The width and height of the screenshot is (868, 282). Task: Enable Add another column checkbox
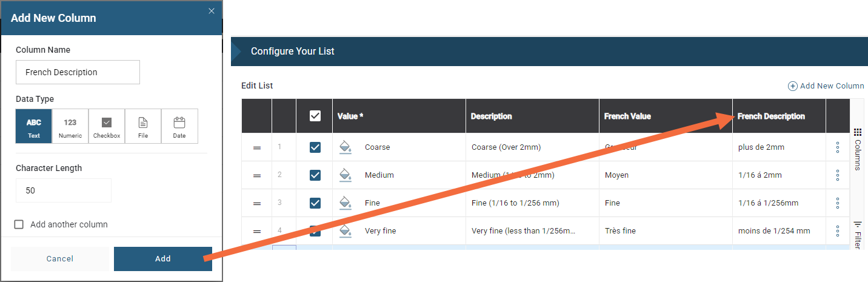[19, 224]
